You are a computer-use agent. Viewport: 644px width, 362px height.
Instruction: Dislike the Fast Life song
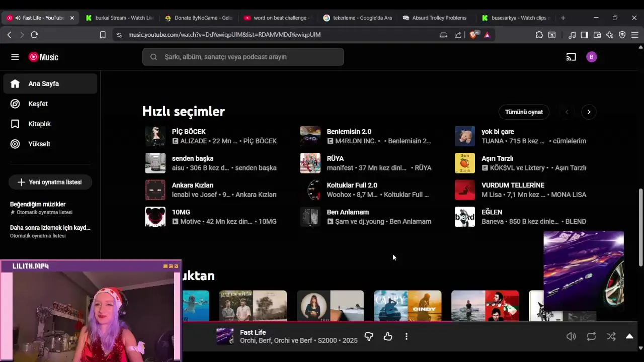click(369, 336)
